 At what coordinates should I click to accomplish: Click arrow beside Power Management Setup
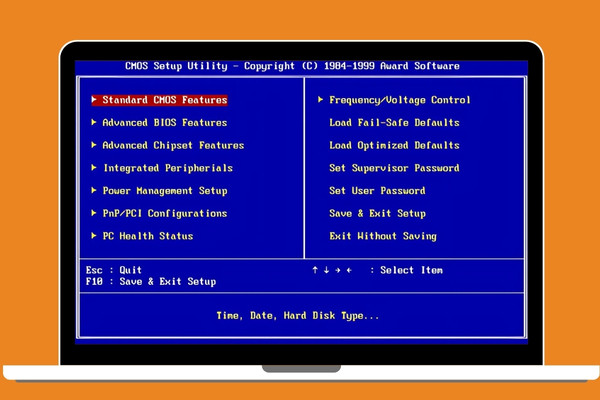tap(94, 190)
